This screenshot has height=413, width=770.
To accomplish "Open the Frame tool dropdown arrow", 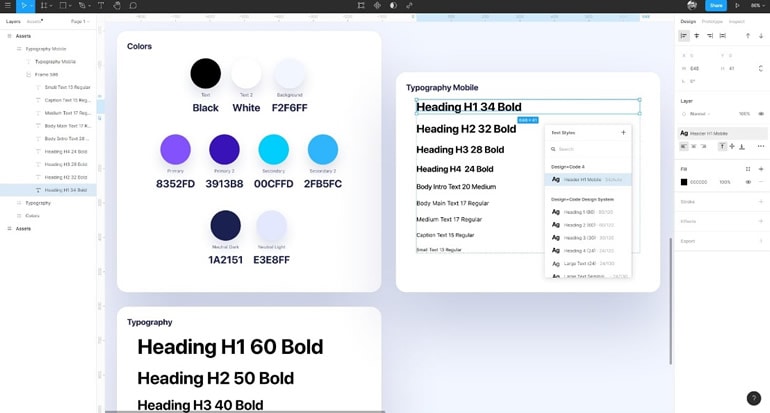I will point(51,6).
